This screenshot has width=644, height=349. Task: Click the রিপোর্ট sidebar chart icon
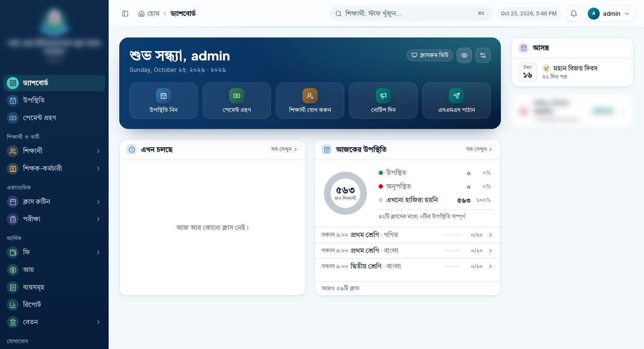click(x=13, y=305)
